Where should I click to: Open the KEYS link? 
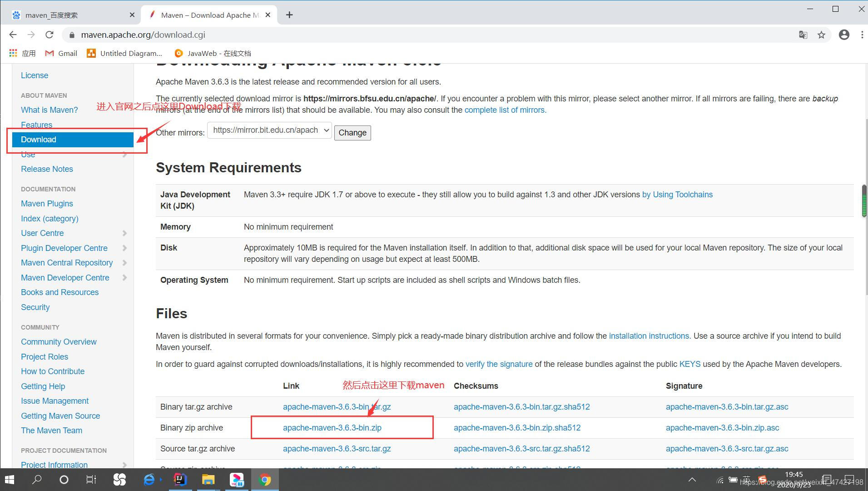tap(689, 364)
